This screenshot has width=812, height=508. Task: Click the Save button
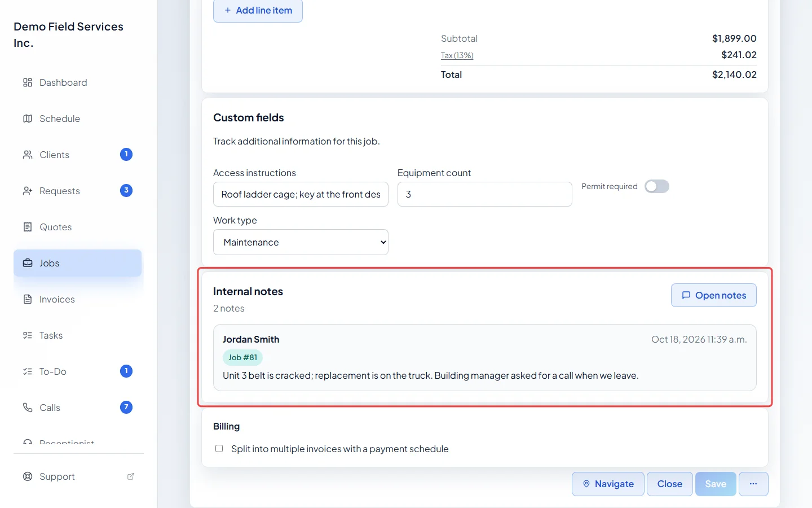click(716, 484)
